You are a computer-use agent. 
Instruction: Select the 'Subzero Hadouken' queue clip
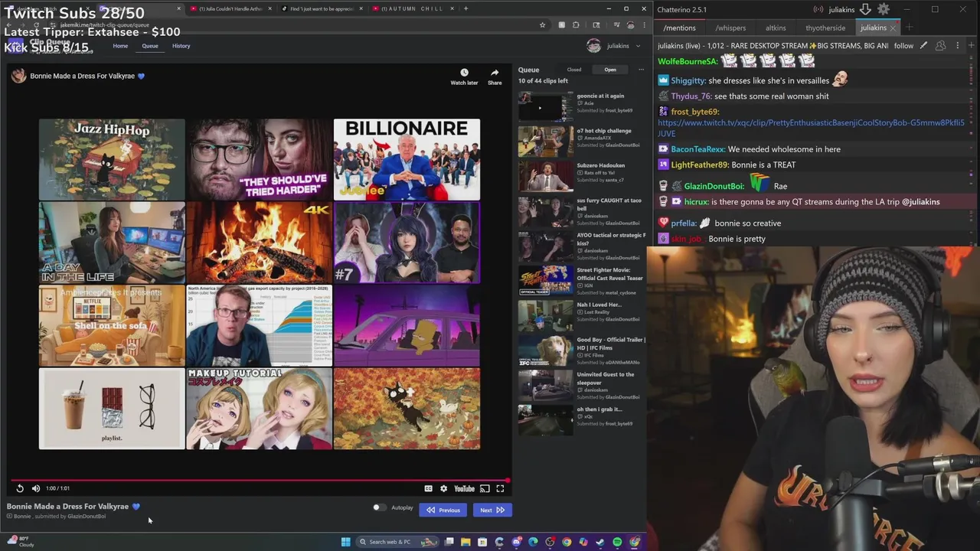(x=582, y=176)
